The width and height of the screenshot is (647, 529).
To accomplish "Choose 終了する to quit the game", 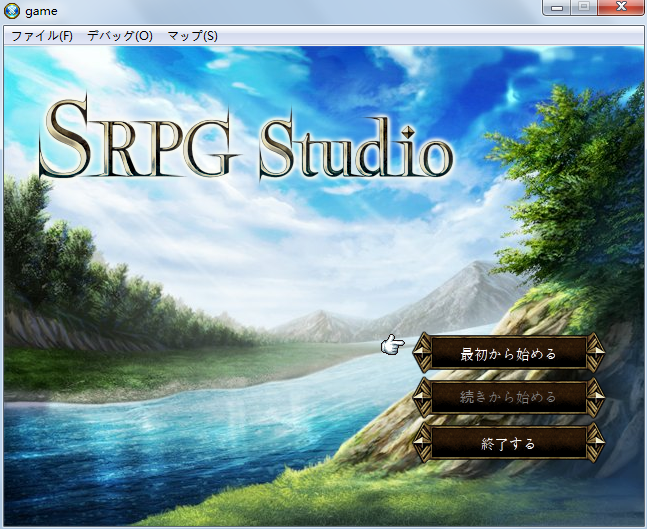I will pos(508,444).
